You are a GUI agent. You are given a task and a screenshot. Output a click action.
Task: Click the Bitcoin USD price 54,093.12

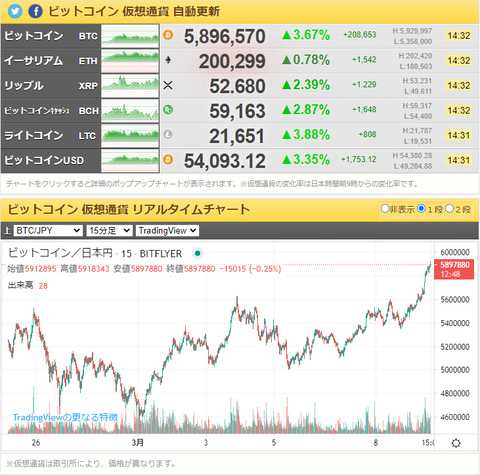[225, 161]
